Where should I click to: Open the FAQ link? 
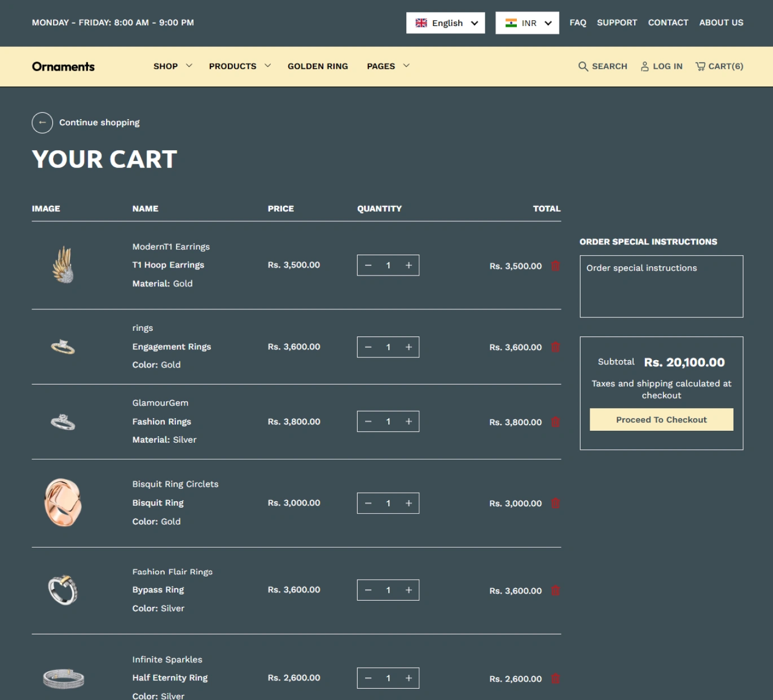coord(578,23)
